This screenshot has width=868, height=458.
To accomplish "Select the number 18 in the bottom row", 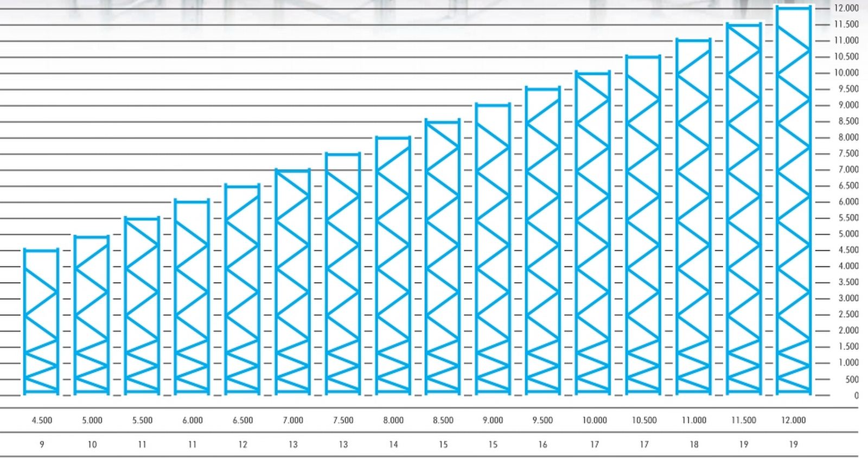I will tap(694, 444).
